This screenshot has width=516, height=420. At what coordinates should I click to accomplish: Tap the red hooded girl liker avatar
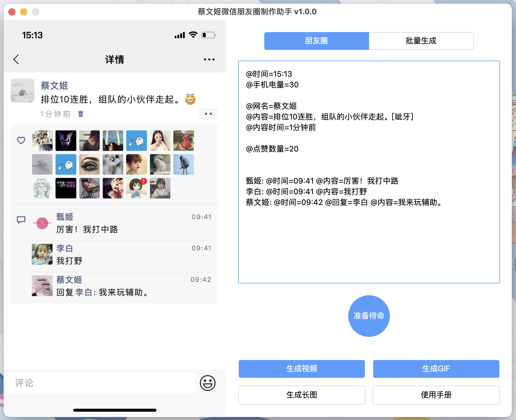[x=183, y=140]
